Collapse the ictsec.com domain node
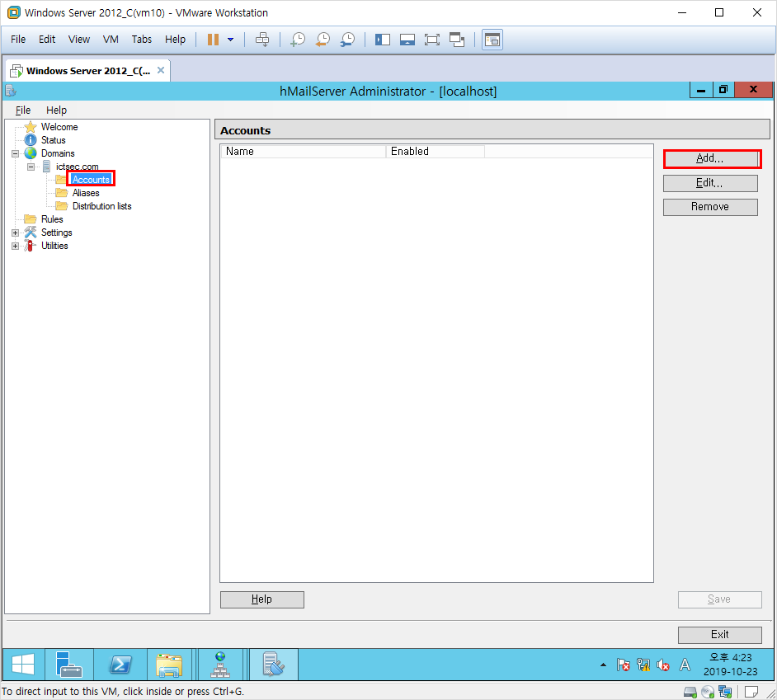The height and width of the screenshot is (700, 777). point(31,167)
